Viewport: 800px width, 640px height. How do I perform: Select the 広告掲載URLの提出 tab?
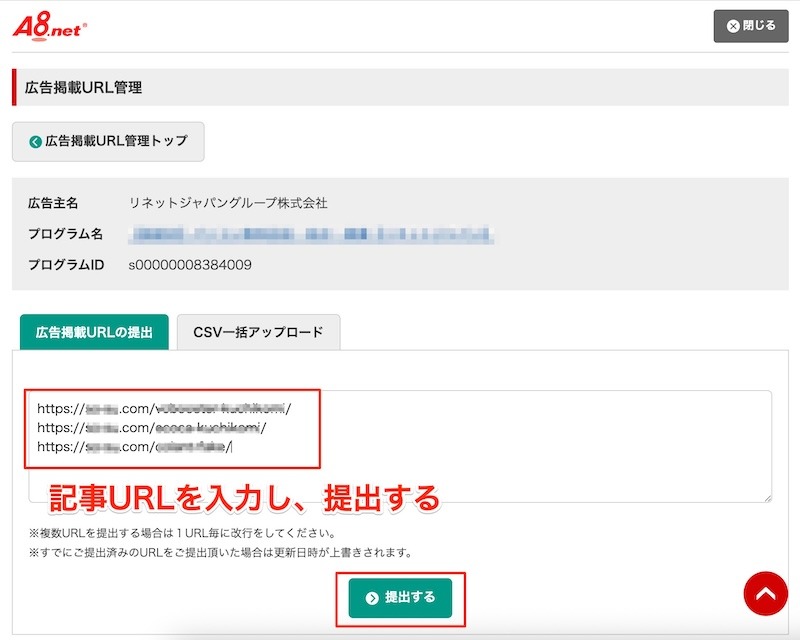[x=94, y=332]
